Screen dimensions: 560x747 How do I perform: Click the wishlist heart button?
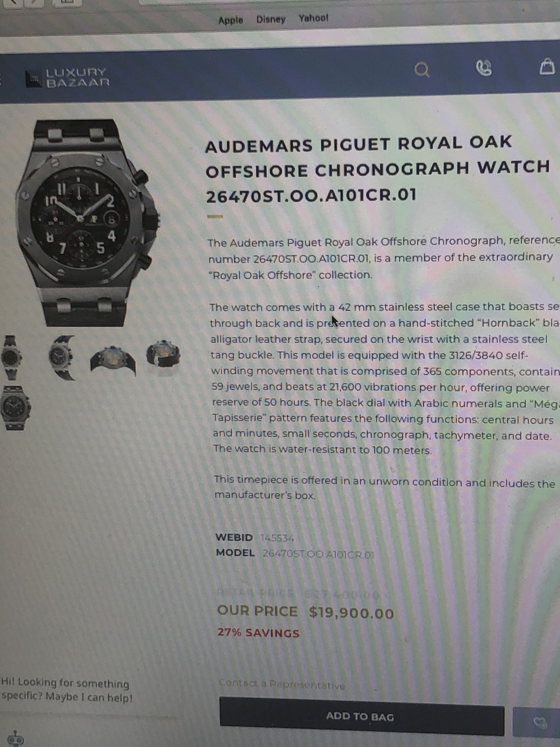pos(538,722)
